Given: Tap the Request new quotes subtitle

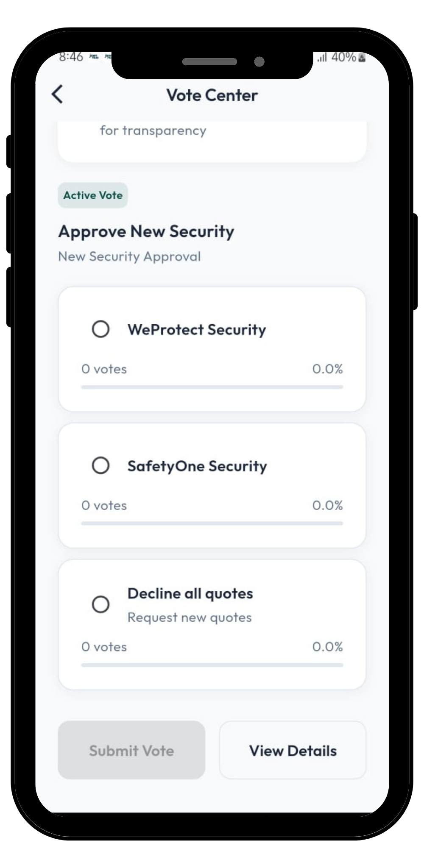Looking at the screenshot, I should pyautogui.click(x=190, y=618).
